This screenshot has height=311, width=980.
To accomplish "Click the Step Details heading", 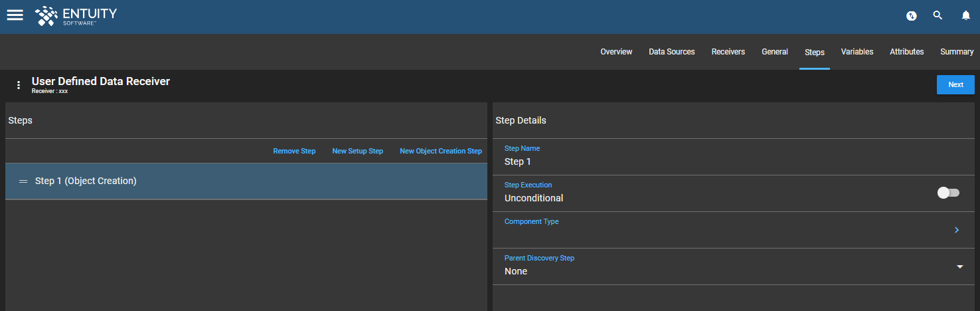I will pyautogui.click(x=521, y=120).
